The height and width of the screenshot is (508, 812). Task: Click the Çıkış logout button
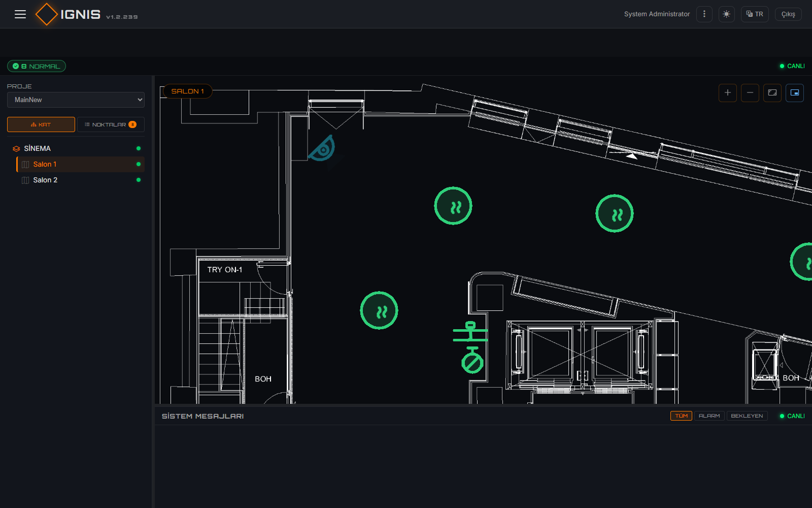[x=788, y=14]
